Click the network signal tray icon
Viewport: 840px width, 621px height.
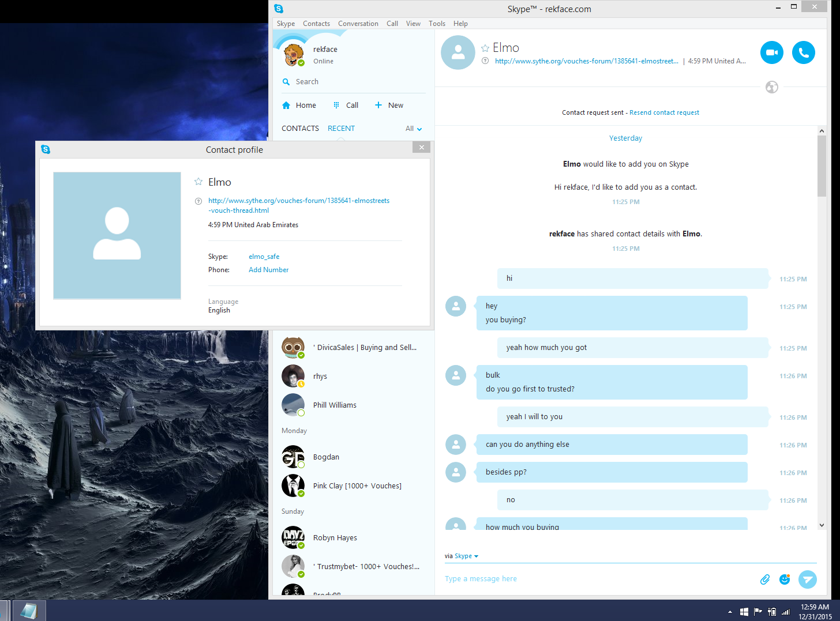pos(785,612)
